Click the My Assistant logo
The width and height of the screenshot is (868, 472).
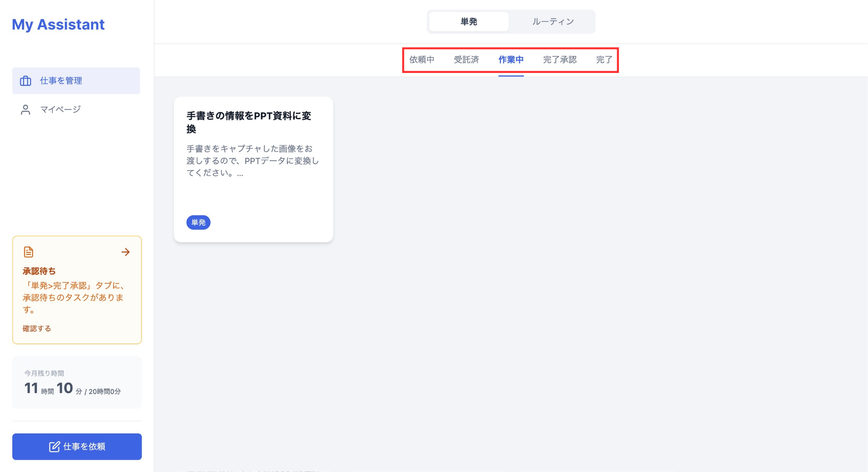(58, 25)
